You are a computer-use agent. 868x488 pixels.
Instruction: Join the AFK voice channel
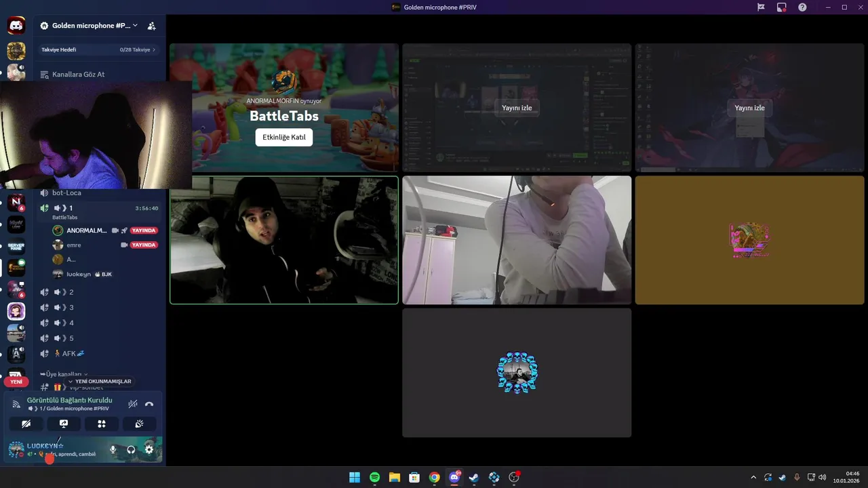pos(98,353)
